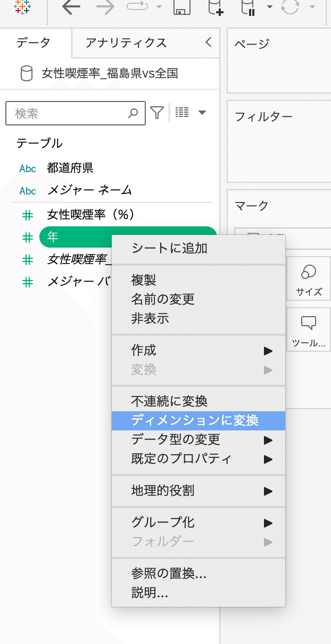Switch to the データ tab
Image resolution: width=331 pixels, height=644 pixels.
[33, 43]
